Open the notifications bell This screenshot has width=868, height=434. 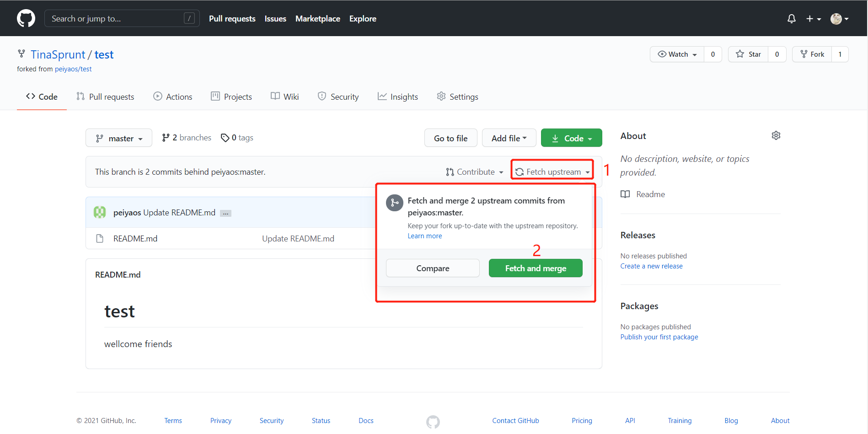[792, 19]
